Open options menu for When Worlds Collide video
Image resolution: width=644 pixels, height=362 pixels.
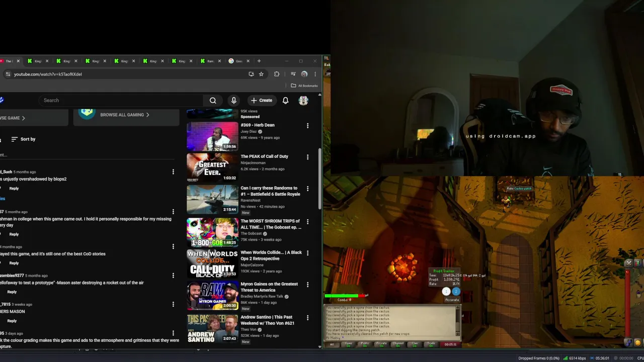[x=307, y=253]
